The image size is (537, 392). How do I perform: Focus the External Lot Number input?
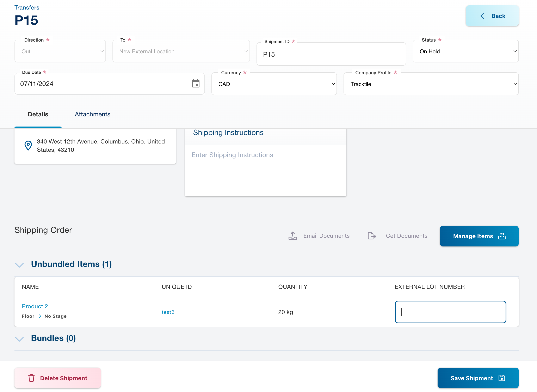tap(450, 312)
